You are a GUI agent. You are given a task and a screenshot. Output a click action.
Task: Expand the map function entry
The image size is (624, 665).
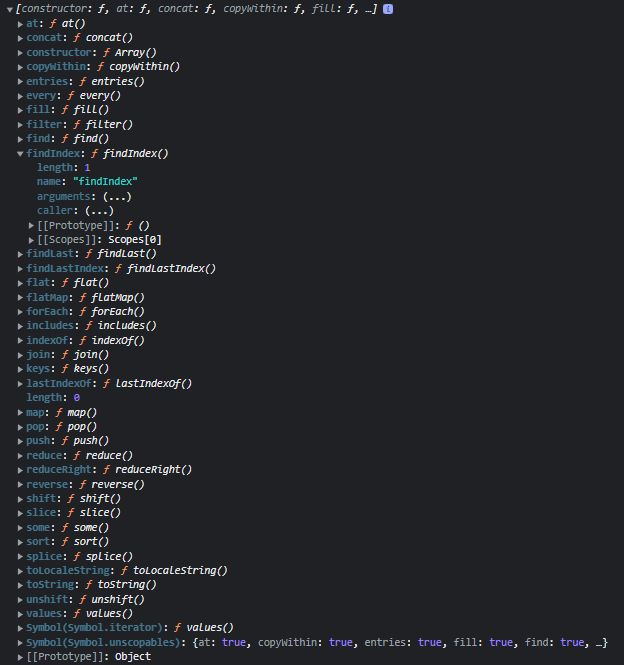pyautogui.click(x=20, y=413)
